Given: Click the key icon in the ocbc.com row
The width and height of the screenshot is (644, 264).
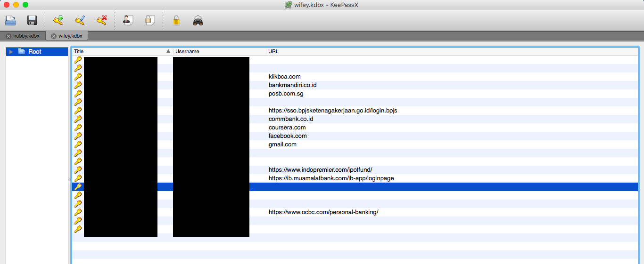Looking at the screenshot, I should point(78,212).
